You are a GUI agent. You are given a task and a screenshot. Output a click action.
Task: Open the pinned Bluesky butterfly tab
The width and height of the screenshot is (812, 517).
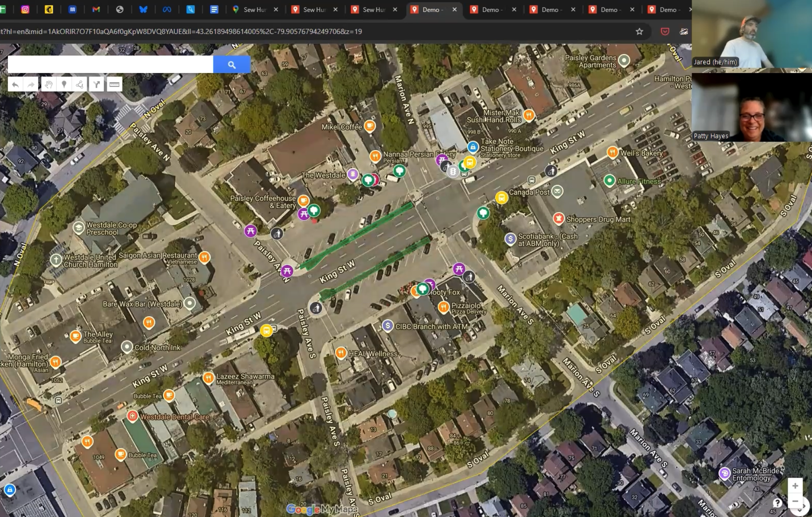(x=143, y=9)
